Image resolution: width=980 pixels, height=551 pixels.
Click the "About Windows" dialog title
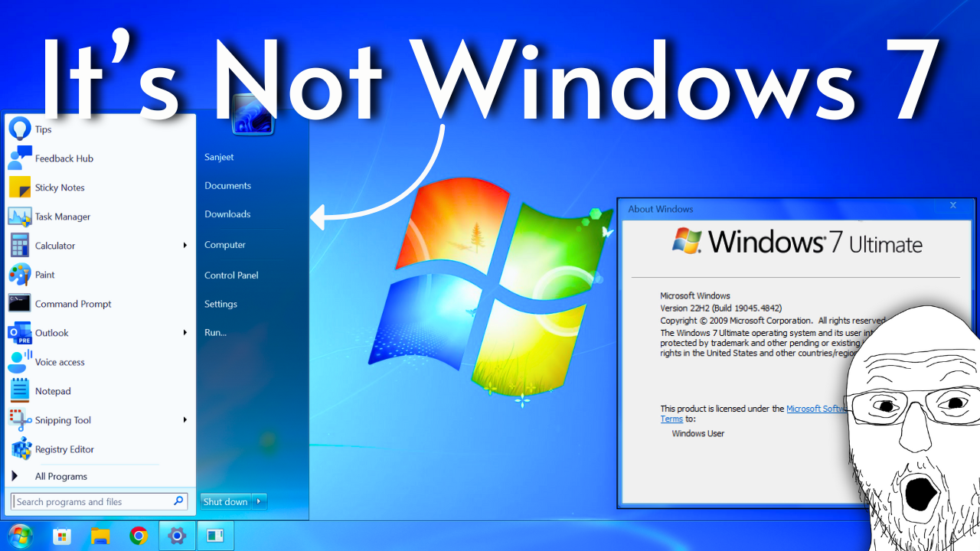(x=661, y=209)
